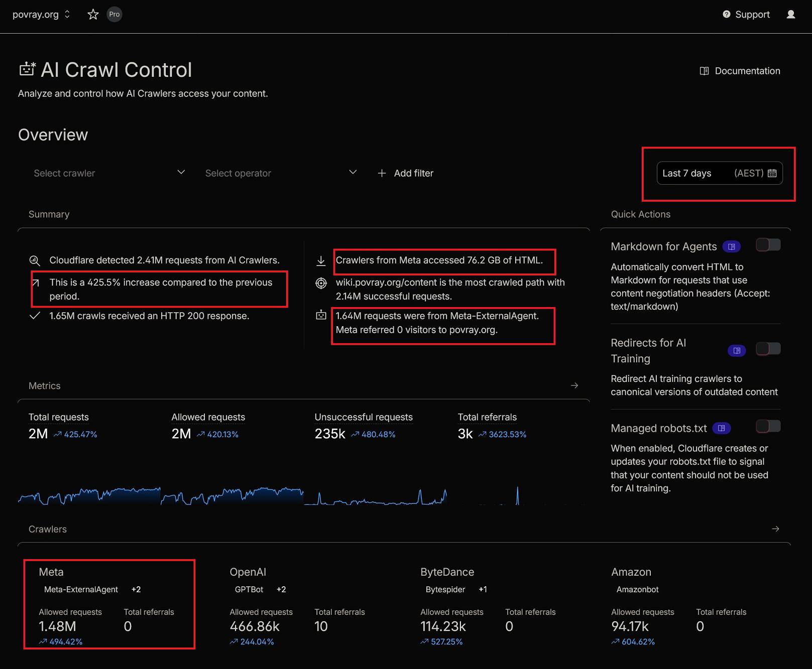Click the Unsuccessful requests metric label

tap(364, 417)
